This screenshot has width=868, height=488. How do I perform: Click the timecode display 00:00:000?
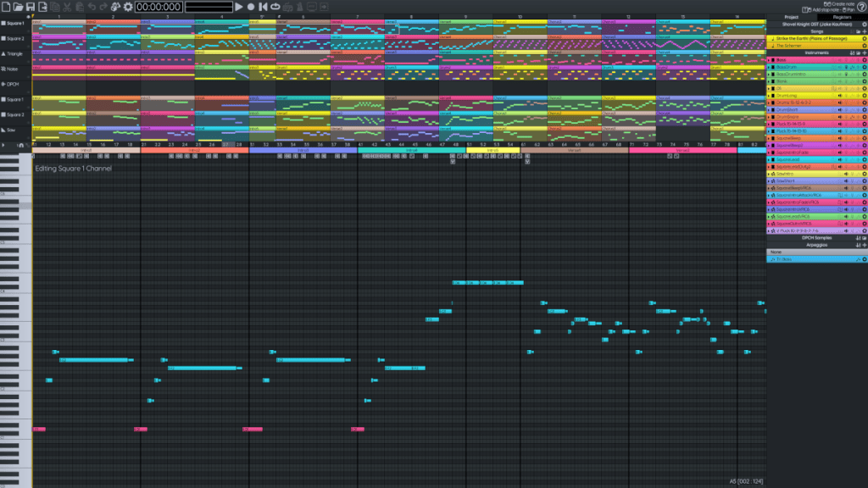pos(159,7)
